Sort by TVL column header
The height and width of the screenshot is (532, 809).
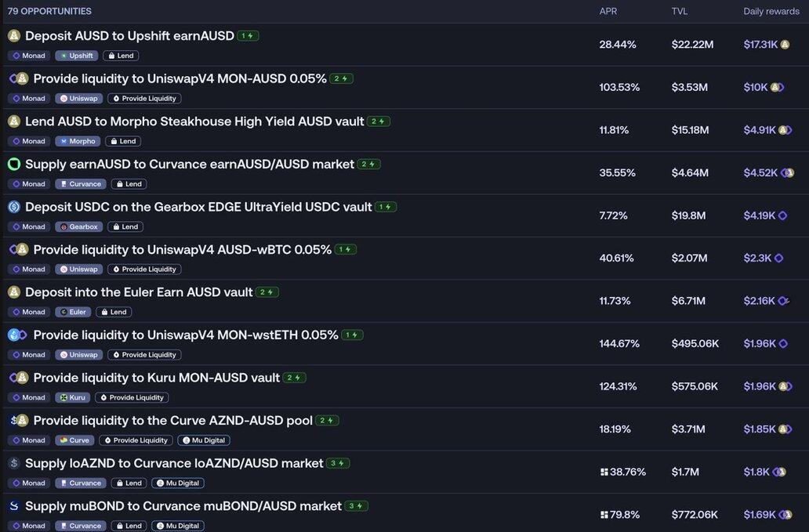[680, 11]
